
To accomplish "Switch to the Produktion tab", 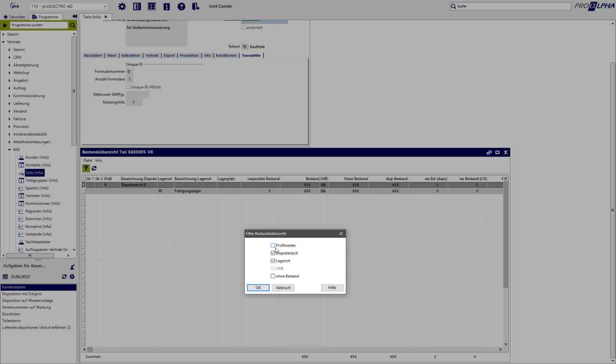I will coord(189,56).
